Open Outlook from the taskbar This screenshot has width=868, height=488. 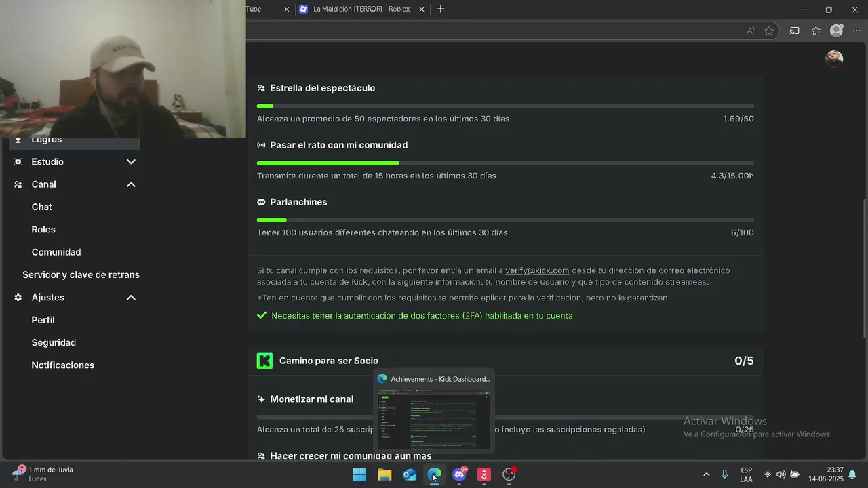410,474
